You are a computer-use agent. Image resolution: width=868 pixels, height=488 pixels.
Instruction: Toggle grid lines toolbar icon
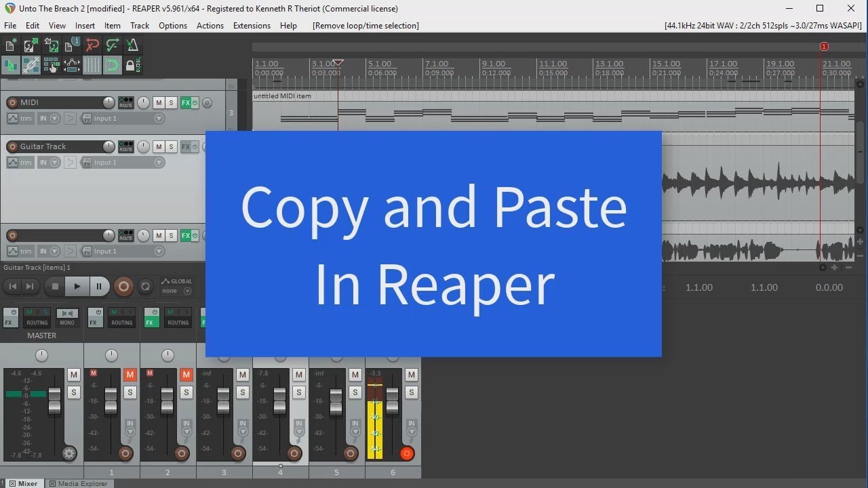[92, 66]
